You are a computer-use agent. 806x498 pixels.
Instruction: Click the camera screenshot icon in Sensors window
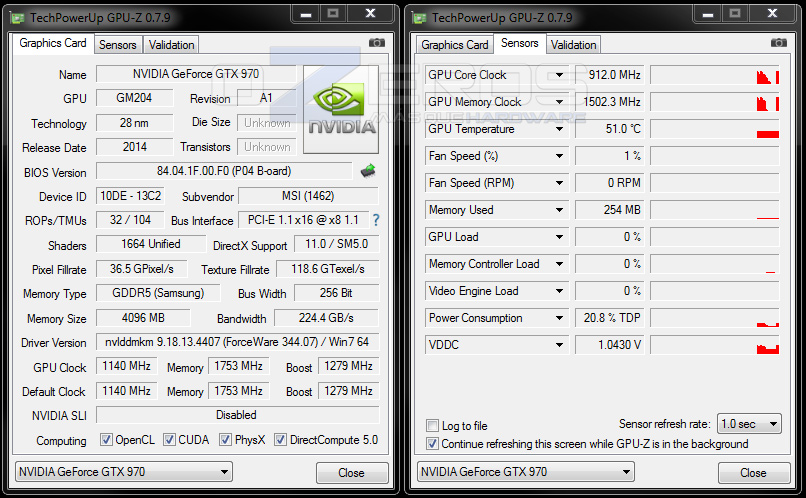pos(779,43)
